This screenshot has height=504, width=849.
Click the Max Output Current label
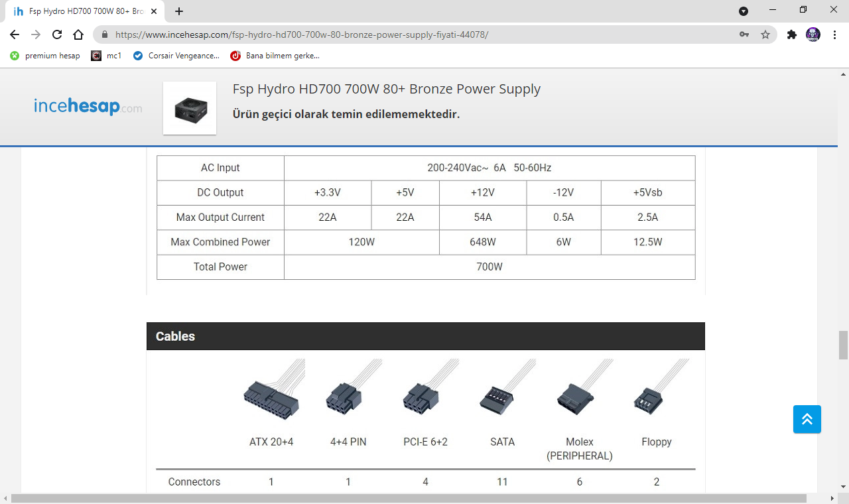point(220,217)
